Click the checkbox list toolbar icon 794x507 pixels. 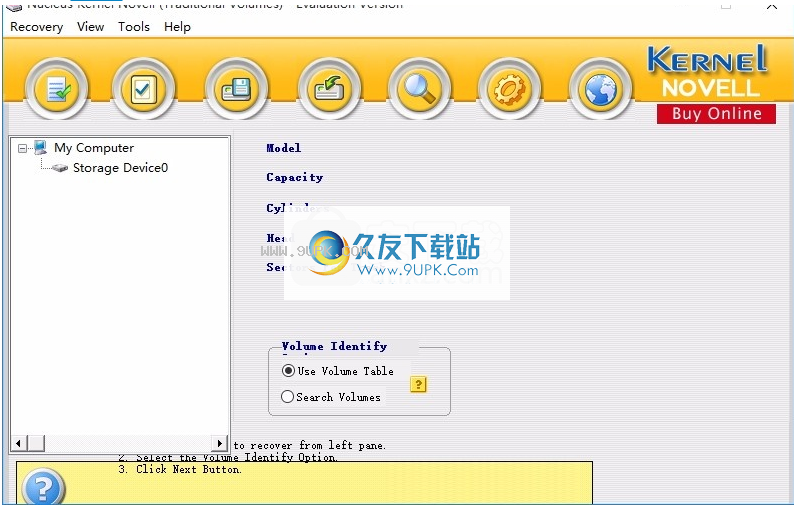pos(143,90)
